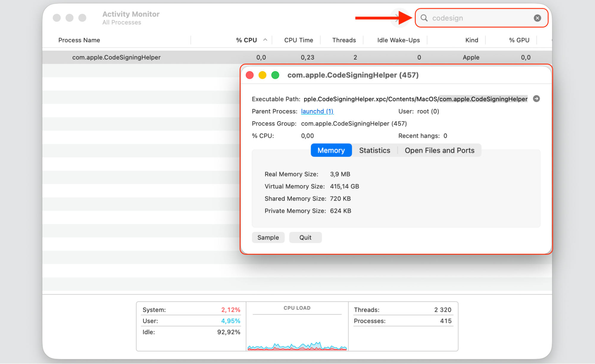Sort by % CPU column header
This screenshot has height=364, width=595.
coord(246,40)
